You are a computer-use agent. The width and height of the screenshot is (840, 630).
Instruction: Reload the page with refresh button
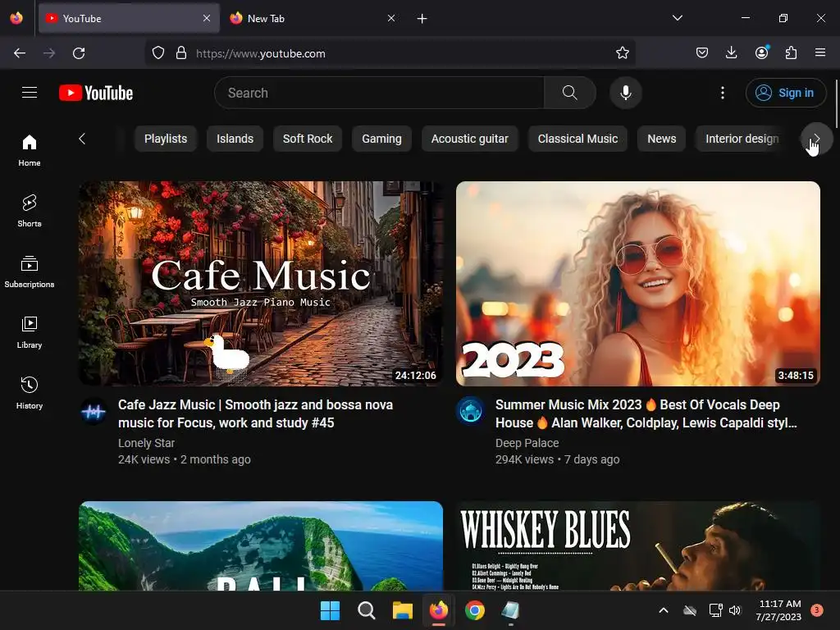click(79, 53)
